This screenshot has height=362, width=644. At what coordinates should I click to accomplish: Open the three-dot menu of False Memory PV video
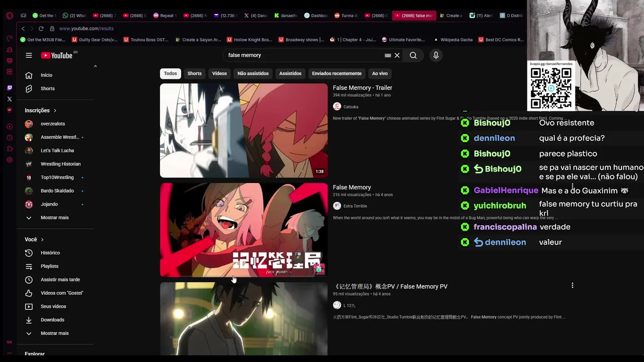point(572,286)
